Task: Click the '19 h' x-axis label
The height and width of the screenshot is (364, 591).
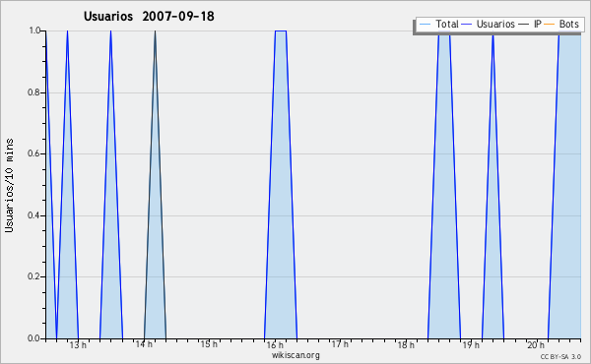Action: click(471, 344)
